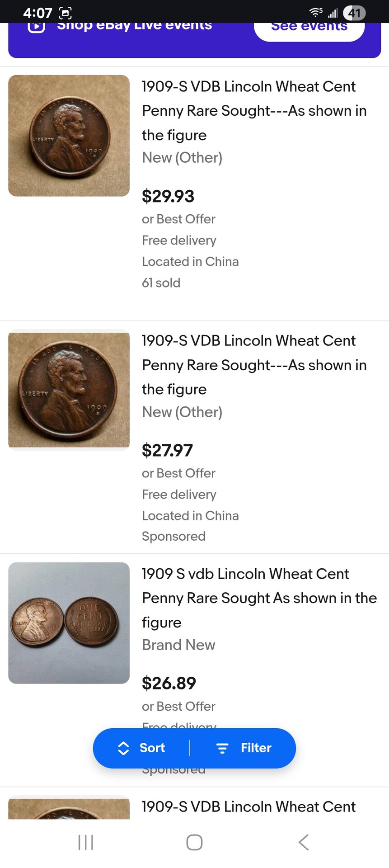Viewport: 389px width, 868px height.
Task: Open the first 1909-S VDB listing title
Action: [254, 110]
